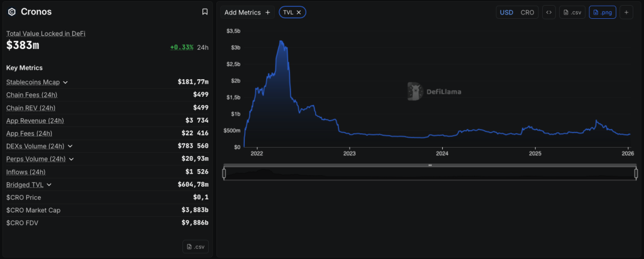Switch chart denomination to CRO

528,12
